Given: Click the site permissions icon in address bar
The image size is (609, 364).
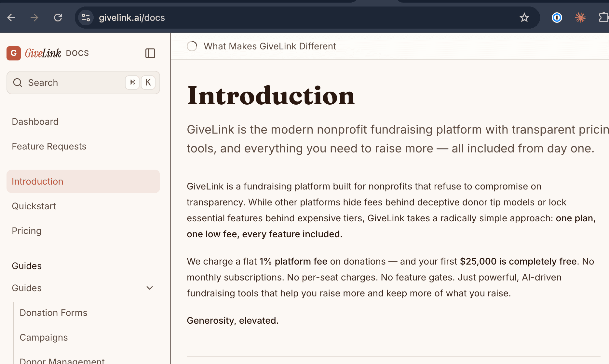Looking at the screenshot, I should pyautogui.click(x=86, y=18).
